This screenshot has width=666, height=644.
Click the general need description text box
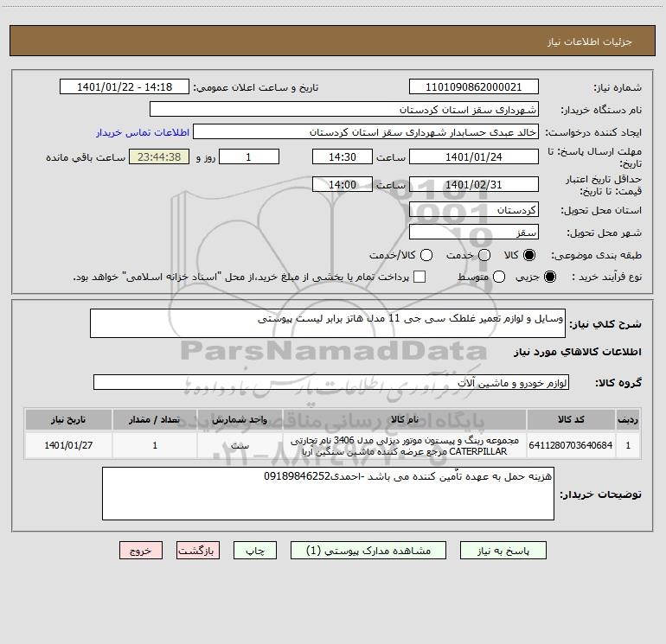[x=328, y=323]
